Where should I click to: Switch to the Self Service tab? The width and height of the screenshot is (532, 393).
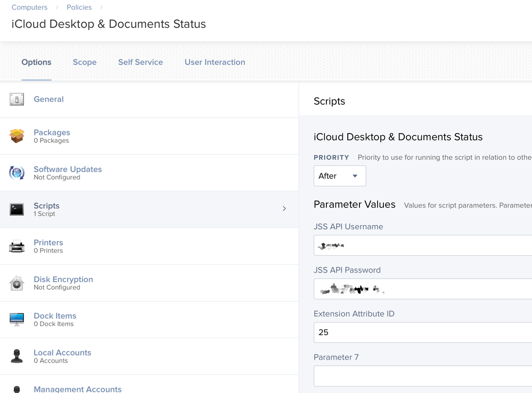141,62
